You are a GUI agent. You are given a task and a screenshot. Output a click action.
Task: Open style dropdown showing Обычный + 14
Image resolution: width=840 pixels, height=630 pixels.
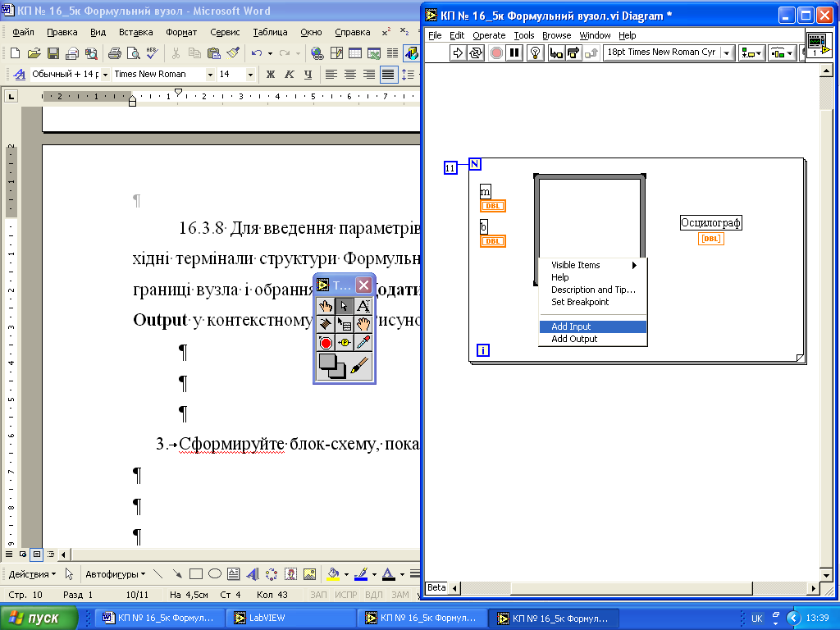(105, 75)
